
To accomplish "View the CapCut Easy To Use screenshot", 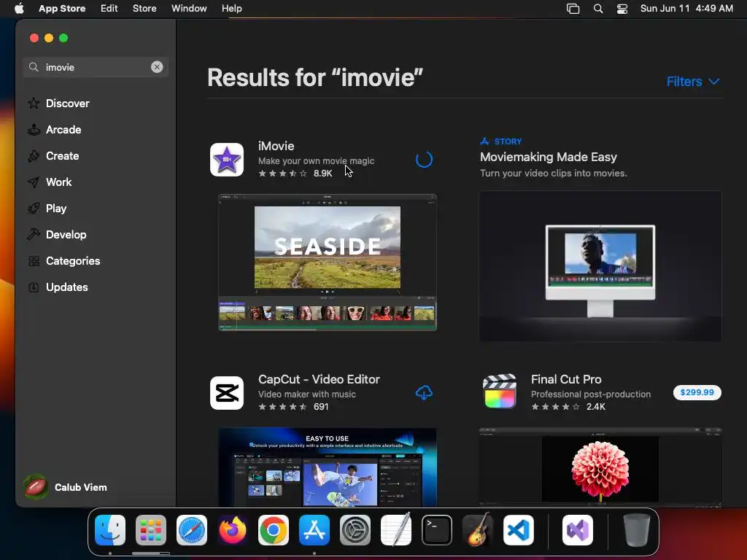I will pos(328,467).
